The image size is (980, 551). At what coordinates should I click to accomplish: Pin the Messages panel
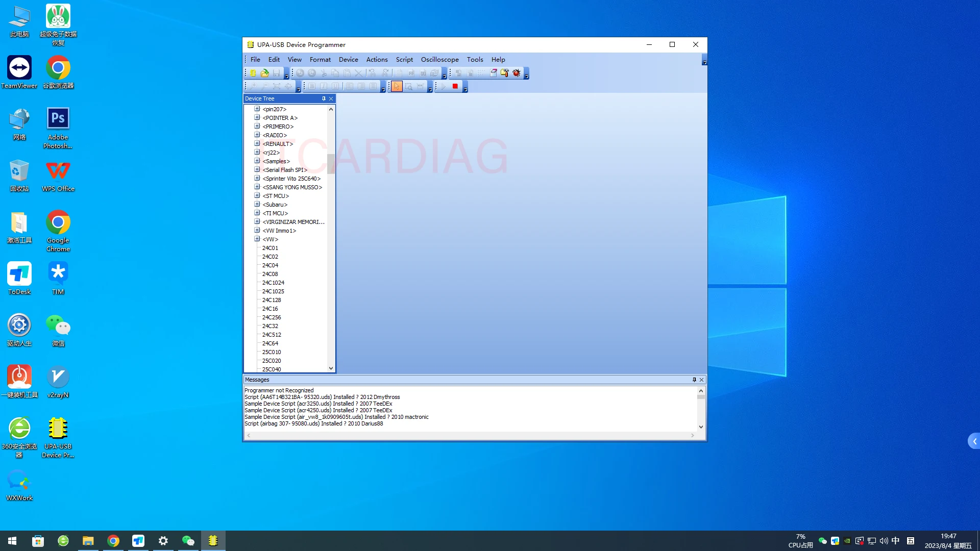(694, 380)
